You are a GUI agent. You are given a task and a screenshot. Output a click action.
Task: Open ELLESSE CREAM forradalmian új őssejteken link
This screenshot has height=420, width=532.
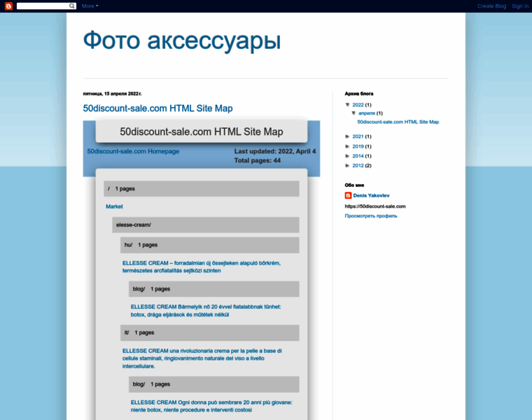[202, 267]
